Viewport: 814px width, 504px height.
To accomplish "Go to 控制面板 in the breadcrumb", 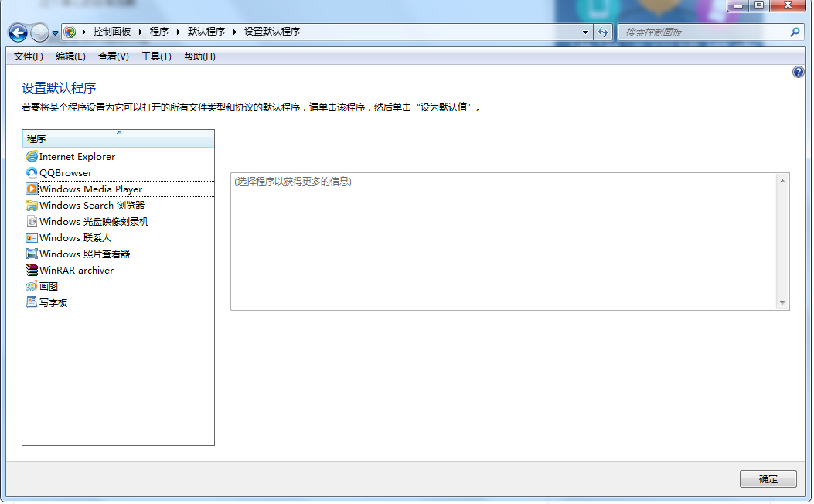I will point(112,32).
